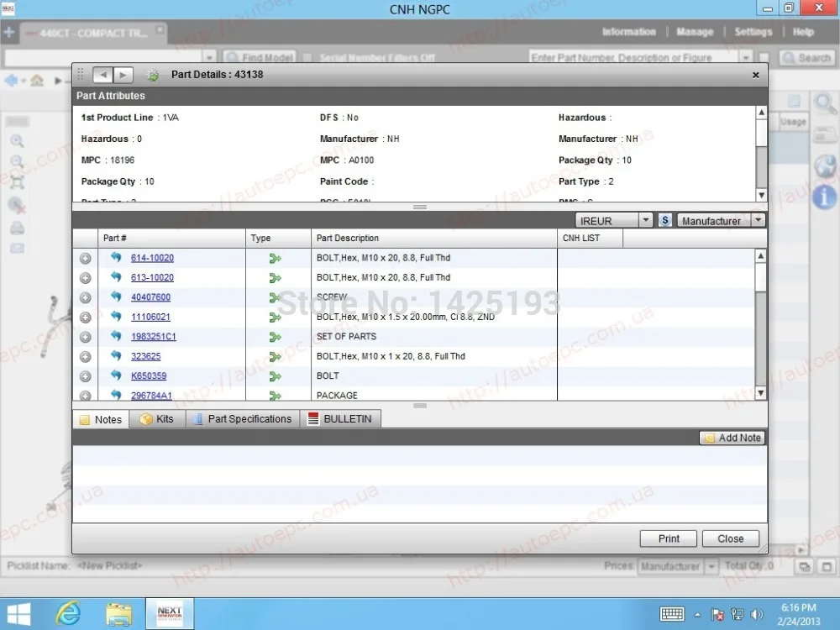The width and height of the screenshot is (840, 630).
Task: Switch to the Part Specifications tab
Action: coord(243,419)
